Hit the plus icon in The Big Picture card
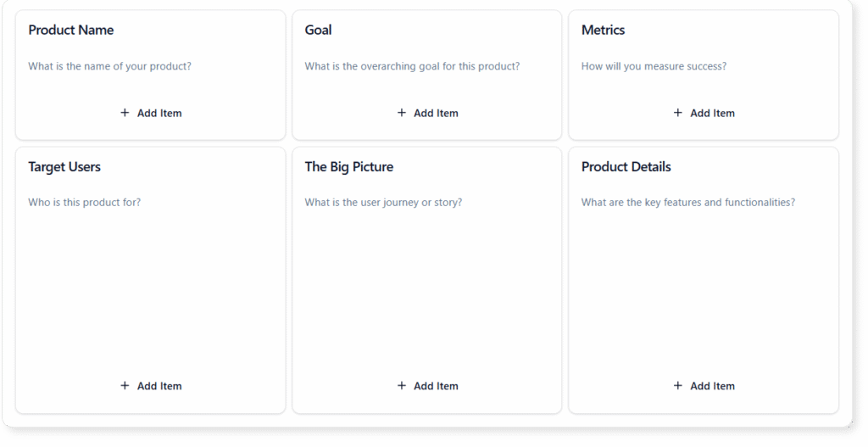The width and height of the screenshot is (868, 447). click(x=402, y=386)
